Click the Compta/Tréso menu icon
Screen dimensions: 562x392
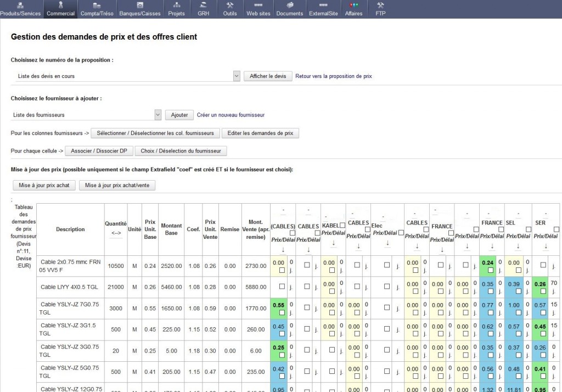click(x=96, y=5)
